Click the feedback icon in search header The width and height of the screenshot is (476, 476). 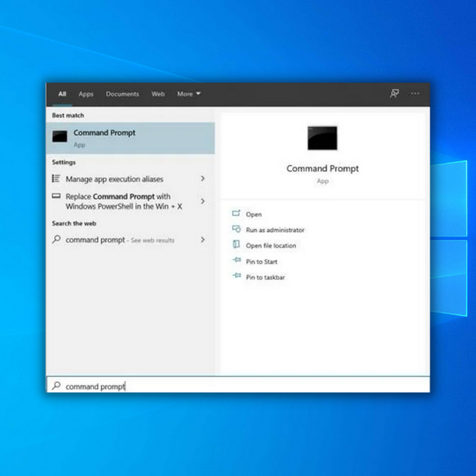[394, 94]
